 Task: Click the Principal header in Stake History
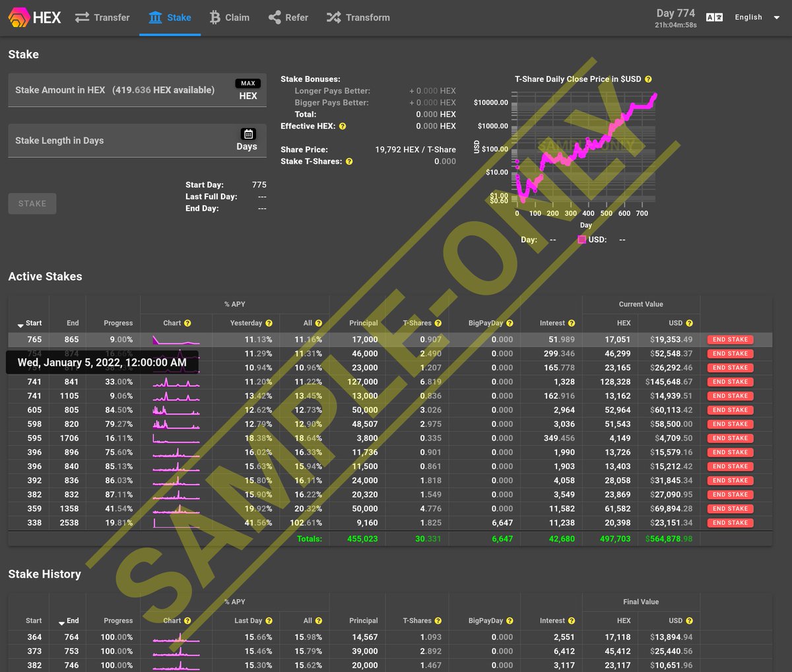click(x=364, y=621)
